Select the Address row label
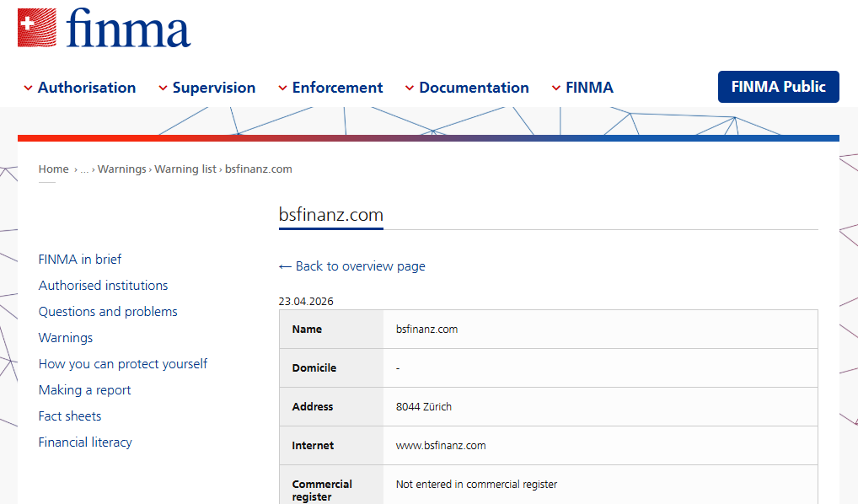The image size is (858, 504). point(313,406)
